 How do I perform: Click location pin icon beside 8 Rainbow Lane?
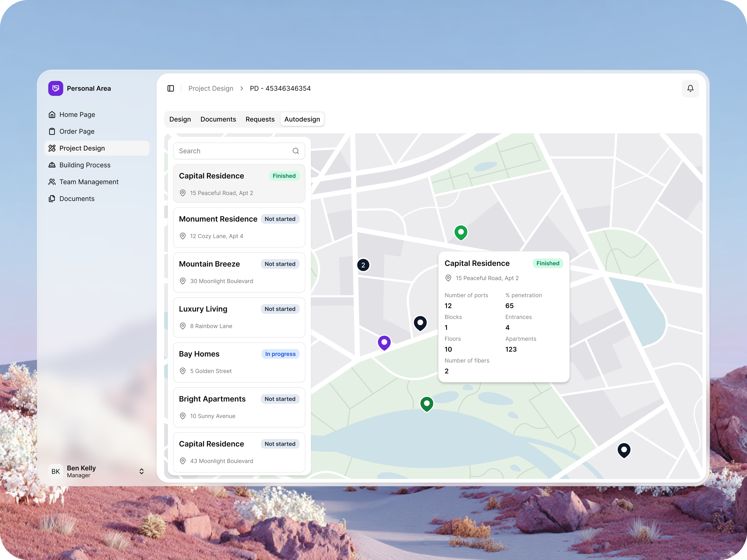click(x=183, y=326)
